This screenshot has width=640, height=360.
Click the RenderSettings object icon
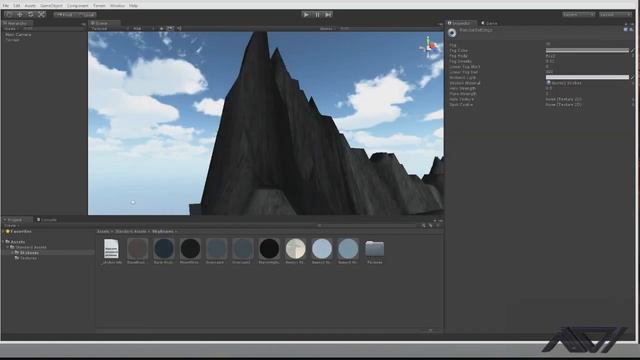[452, 33]
